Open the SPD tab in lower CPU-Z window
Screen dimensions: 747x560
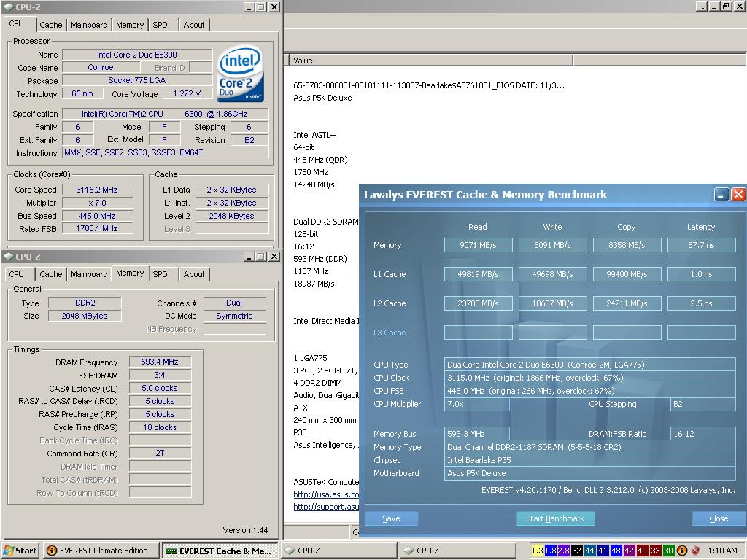point(160,274)
